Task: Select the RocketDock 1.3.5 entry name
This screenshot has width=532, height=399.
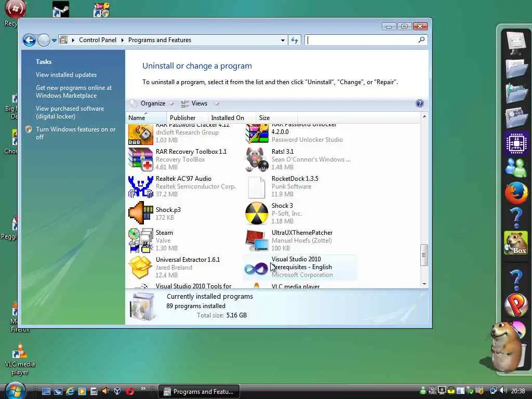Action: [295, 179]
